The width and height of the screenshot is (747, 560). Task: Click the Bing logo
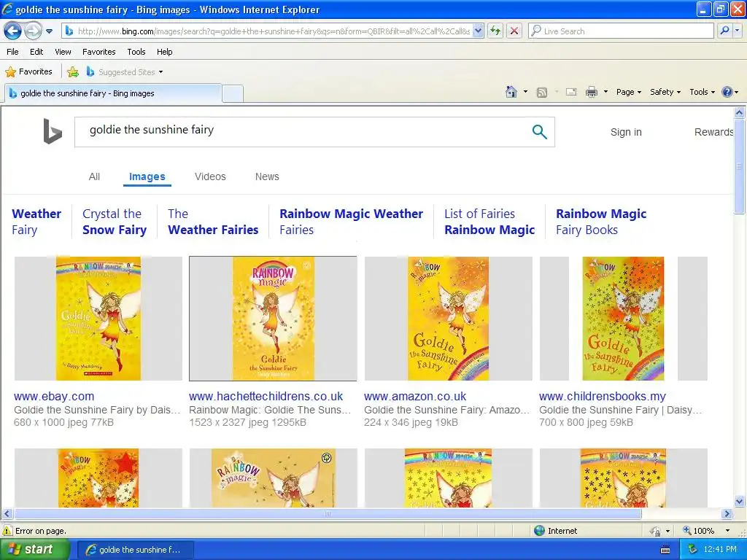pyautogui.click(x=53, y=131)
